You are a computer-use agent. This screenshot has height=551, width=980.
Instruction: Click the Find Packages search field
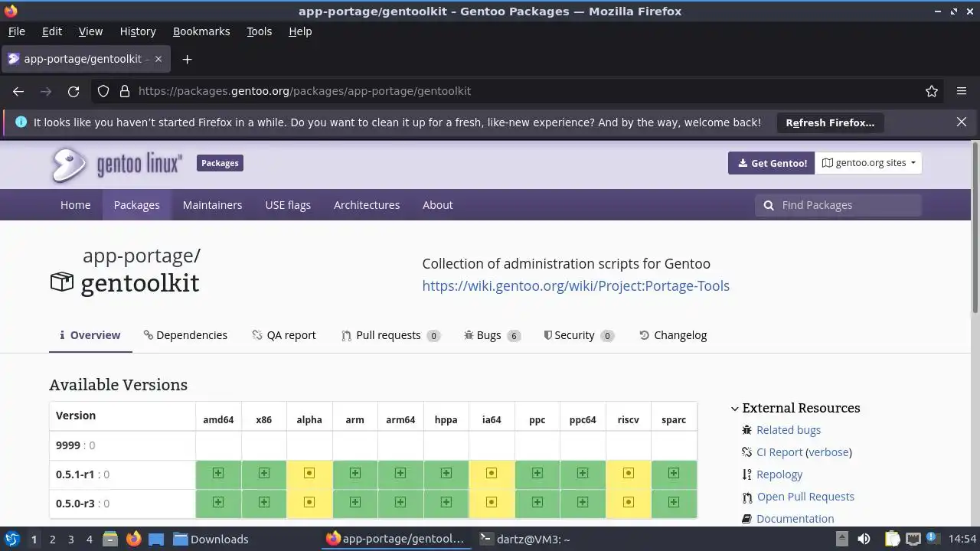pos(838,205)
